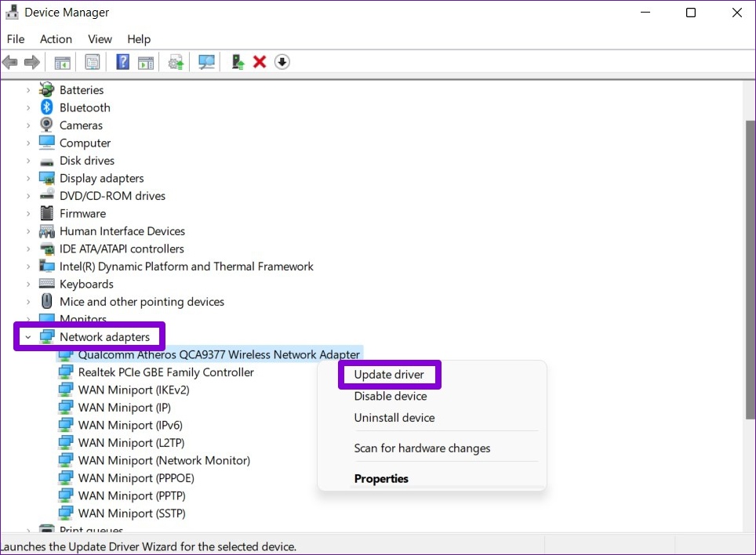
Task: Toggle the Show/Hide Console Tree toolbar icon
Action: click(61, 62)
